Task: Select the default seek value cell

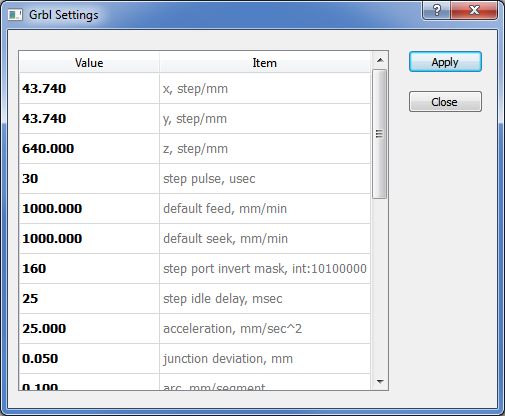Action: 89,238
